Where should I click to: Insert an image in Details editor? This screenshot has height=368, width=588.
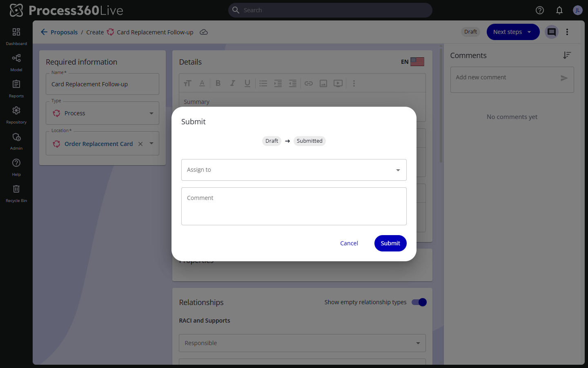[323, 83]
